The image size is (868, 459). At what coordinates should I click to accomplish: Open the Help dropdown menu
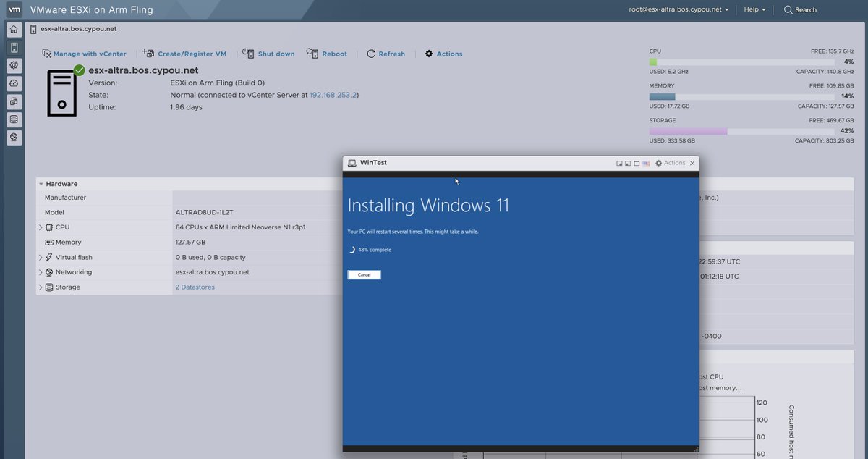tap(754, 9)
